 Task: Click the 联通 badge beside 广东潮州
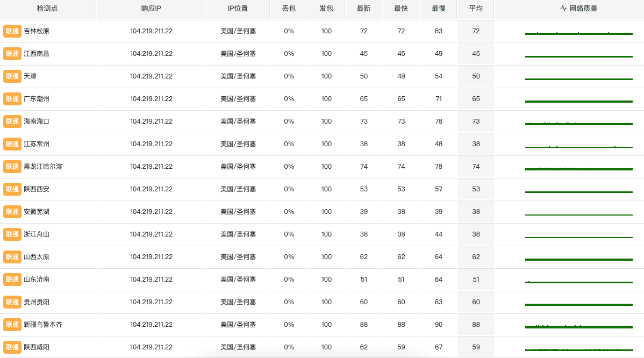click(x=12, y=99)
